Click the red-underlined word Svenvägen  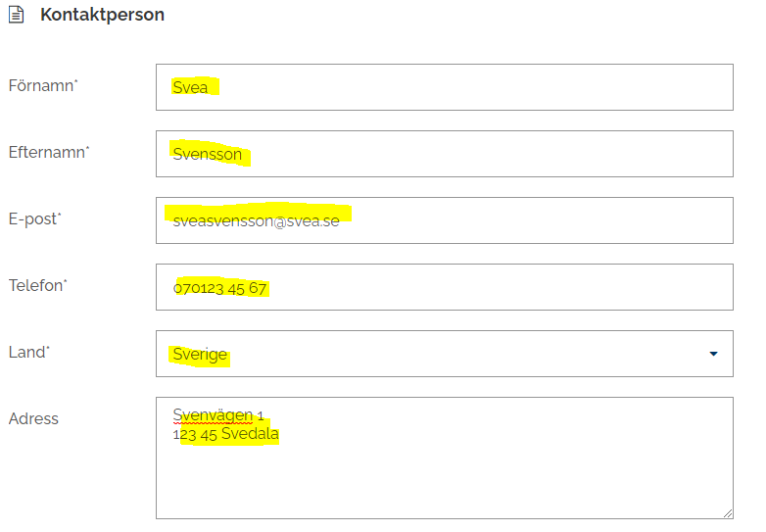click(x=212, y=415)
